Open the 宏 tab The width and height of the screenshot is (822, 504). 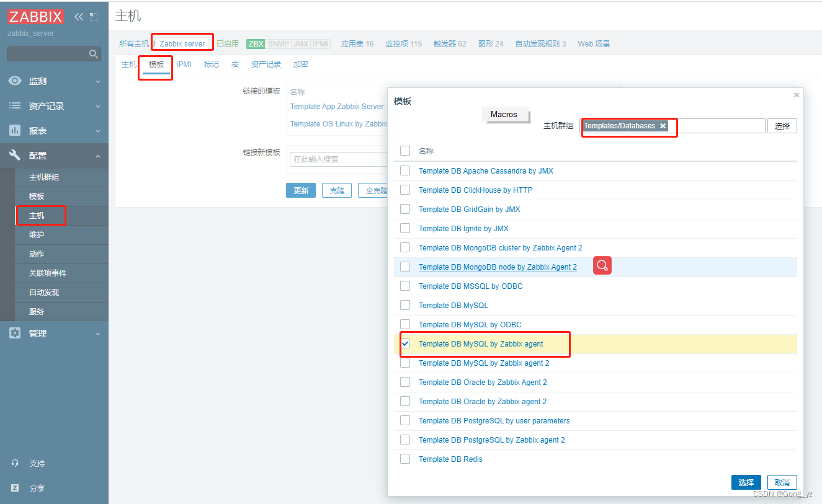click(x=235, y=64)
